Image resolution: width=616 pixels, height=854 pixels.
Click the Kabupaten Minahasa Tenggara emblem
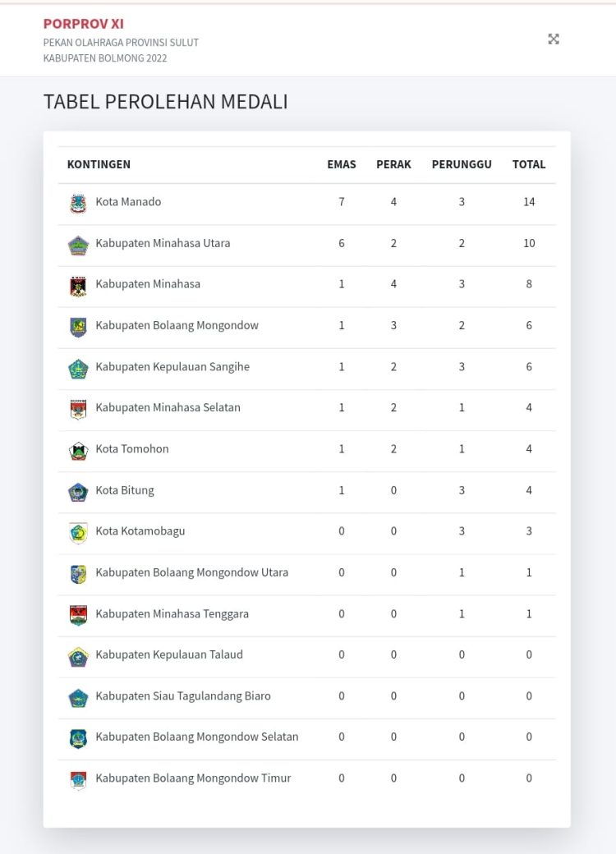[x=78, y=615]
